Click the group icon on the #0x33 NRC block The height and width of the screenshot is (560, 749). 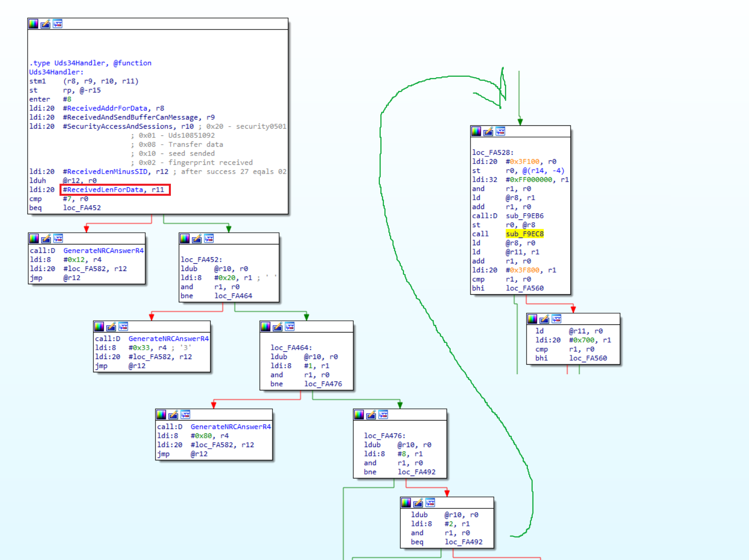click(x=123, y=326)
